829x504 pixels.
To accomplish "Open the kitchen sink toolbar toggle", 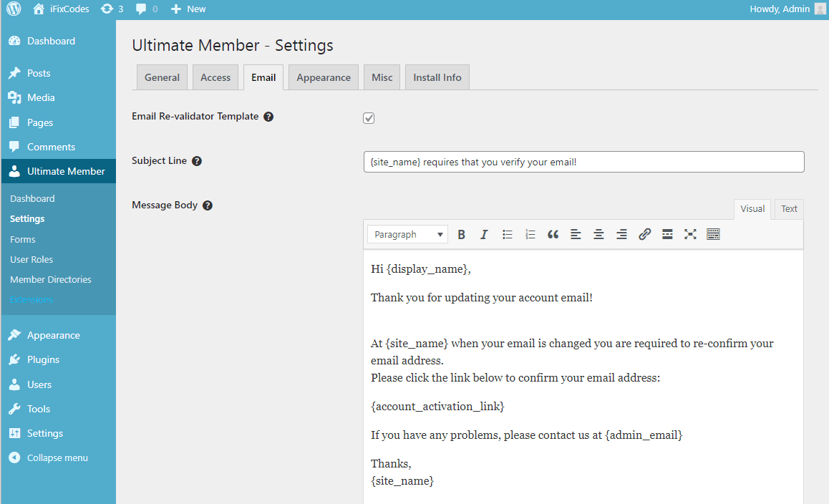I will 713,234.
